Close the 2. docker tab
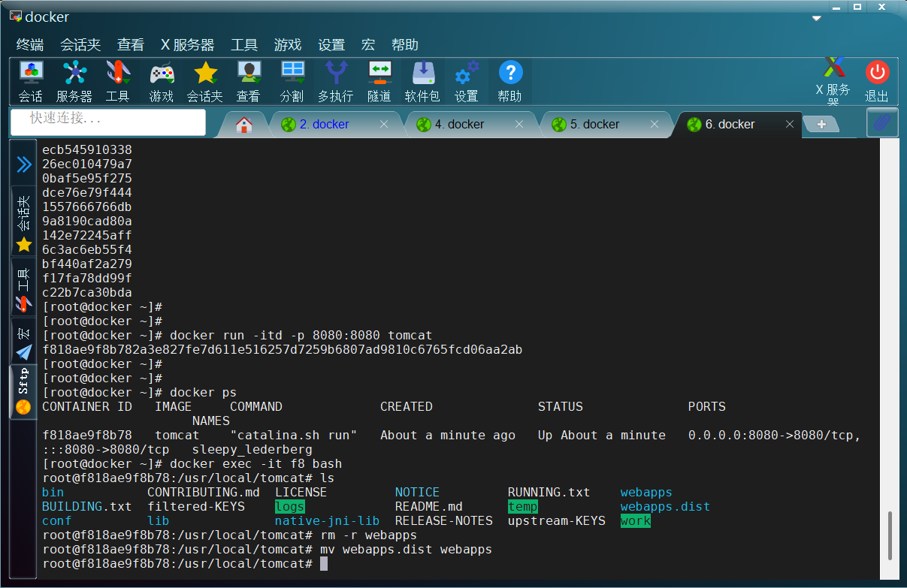 point(384,125)
